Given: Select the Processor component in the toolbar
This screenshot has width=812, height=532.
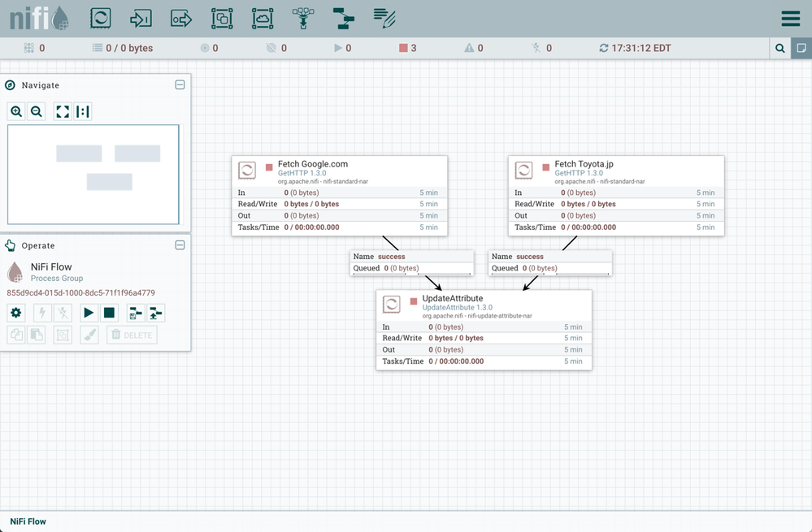Looking at the screenshot, I should point(100,18).
